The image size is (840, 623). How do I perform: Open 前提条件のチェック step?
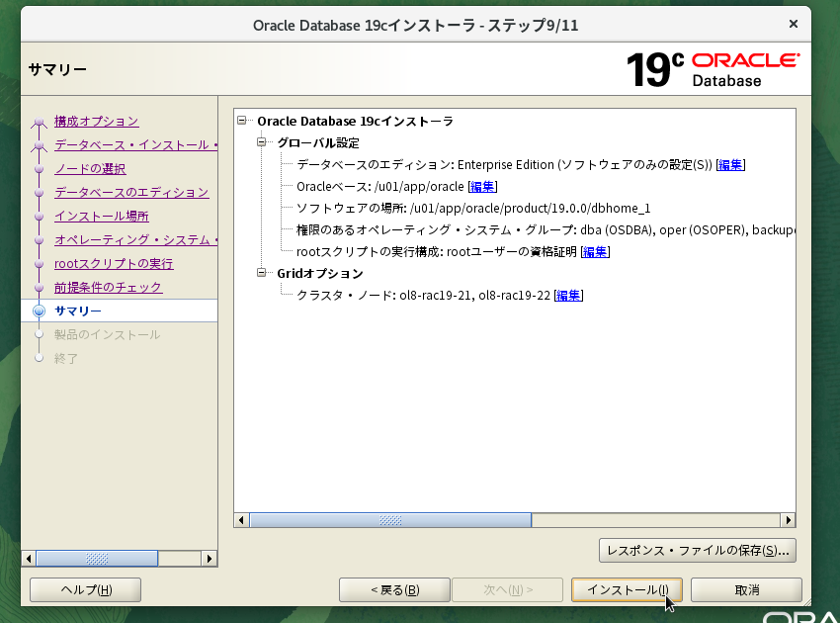pos(108,288)
